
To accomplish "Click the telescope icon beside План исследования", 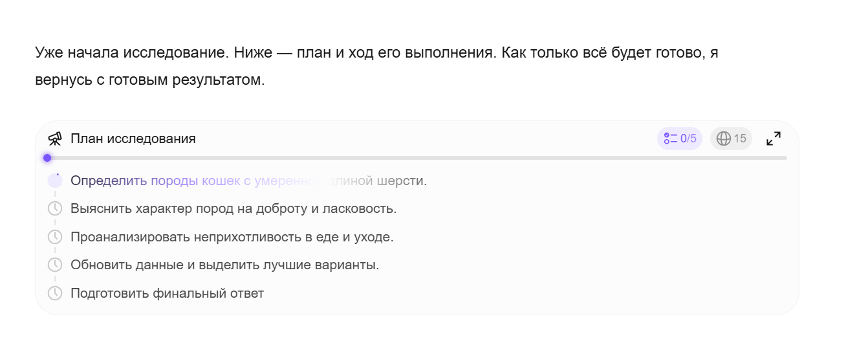I will point(55,139).
